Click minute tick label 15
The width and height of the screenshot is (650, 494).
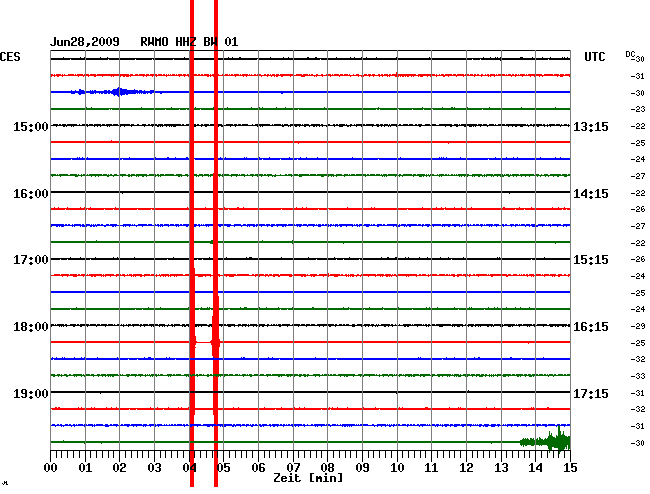(x=570, y=468)
